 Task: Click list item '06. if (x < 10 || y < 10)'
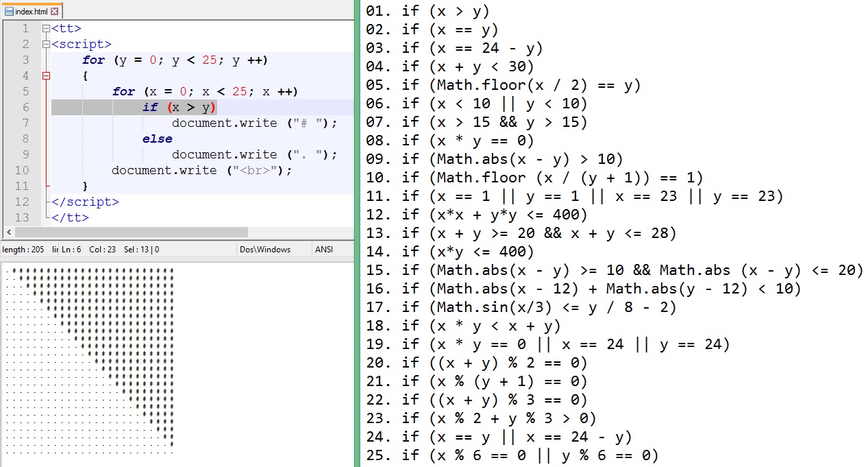tap(477, 104)
